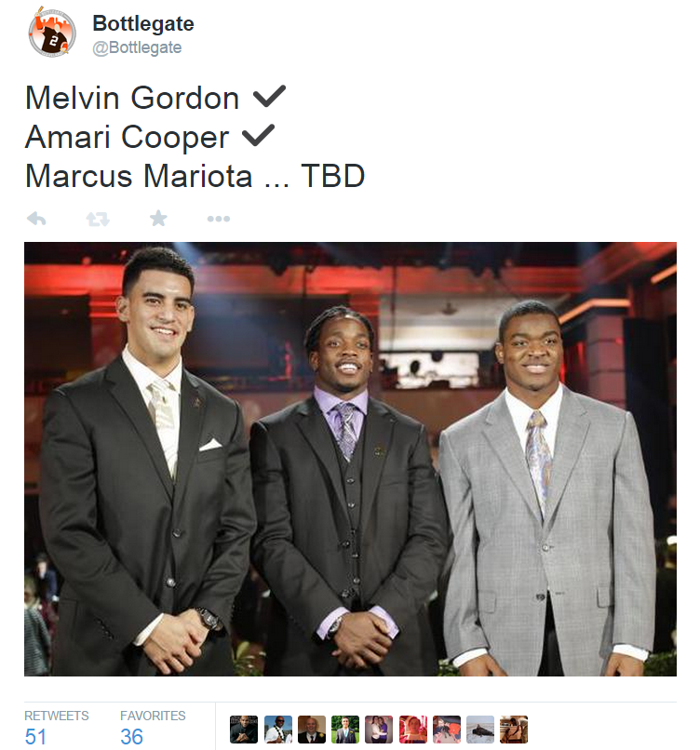The image size is (700, 750).
Task: Open the sixth user avatar, red themed
Action: pyautogui.click(x=413, y=730)
